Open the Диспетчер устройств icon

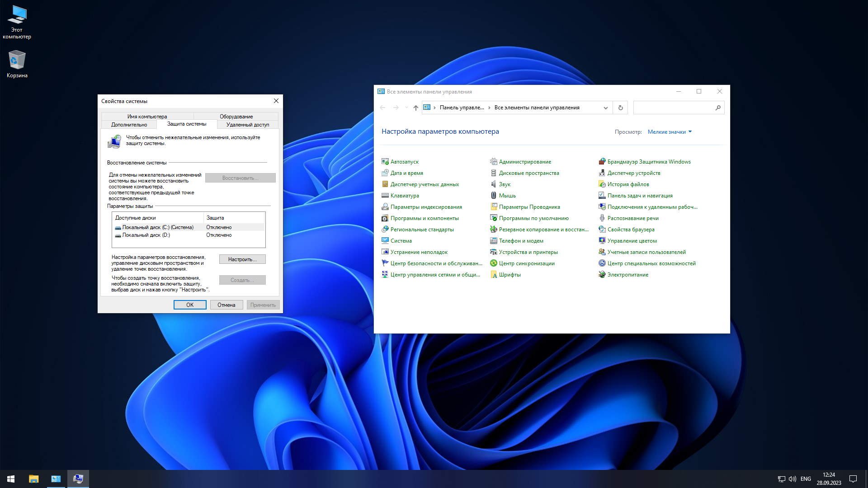(x=633, y=173)
